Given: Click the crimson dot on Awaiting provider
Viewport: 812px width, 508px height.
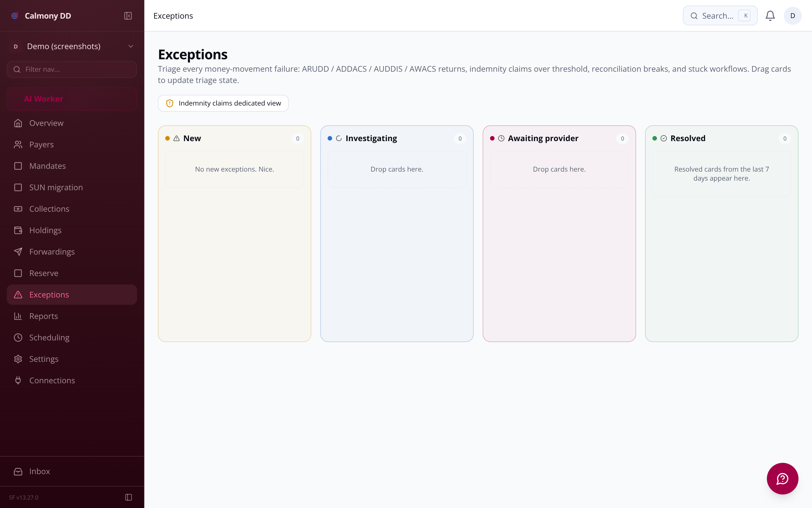Looking at the screenshot, I should coord(492,139).
